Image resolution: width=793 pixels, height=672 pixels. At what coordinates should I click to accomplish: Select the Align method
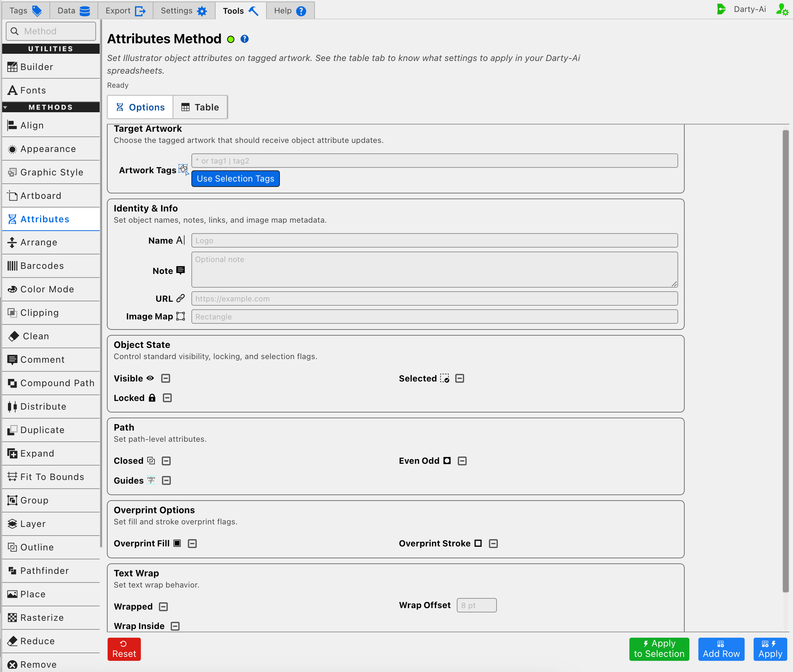[x=51, y=125]
